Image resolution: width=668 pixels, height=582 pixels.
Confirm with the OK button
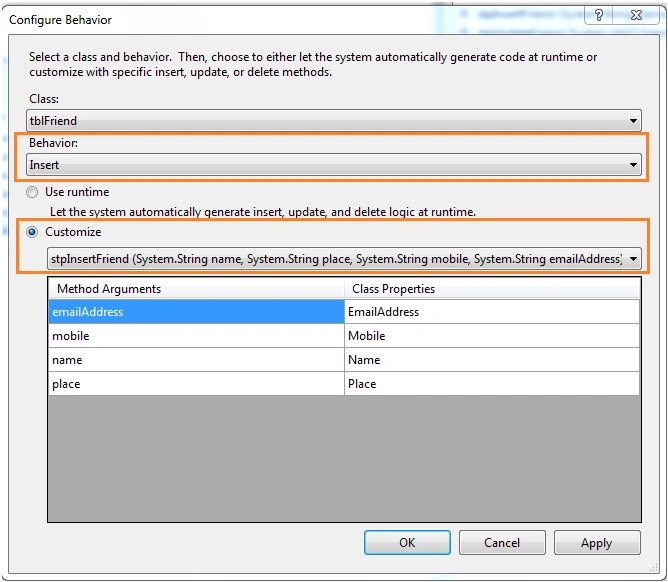pos(407,542)
